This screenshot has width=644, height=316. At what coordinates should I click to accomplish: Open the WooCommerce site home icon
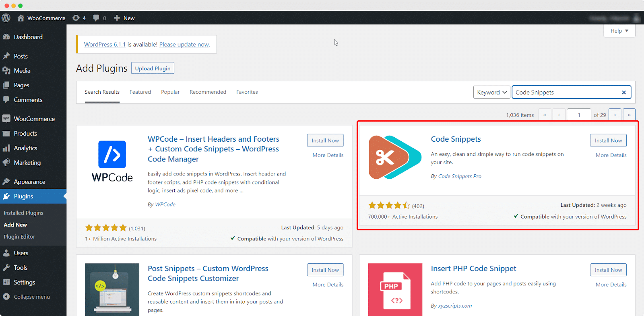[21, 18]
